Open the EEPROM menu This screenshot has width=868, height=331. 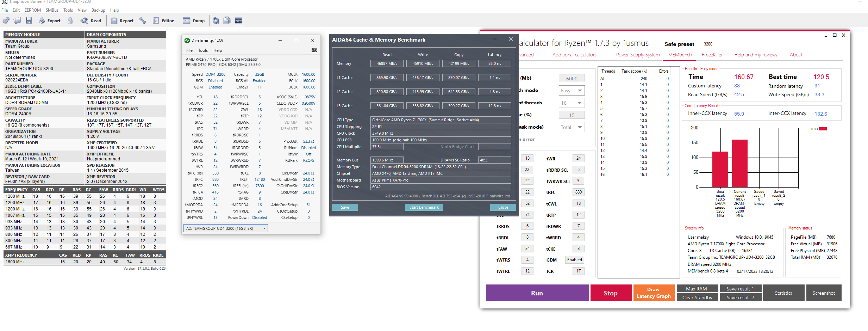[x=33, y=10]
